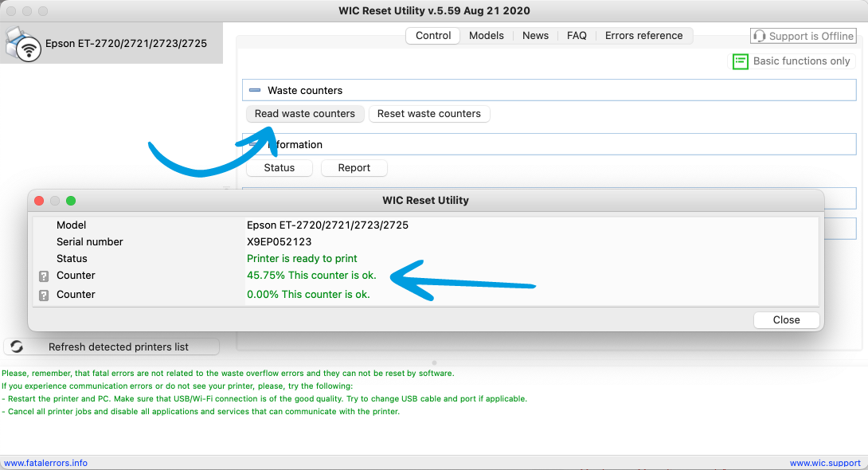This screenshot has height=470, width=868.
Task: Open www.fatalerrors.info link
Action: click(46, 463)
